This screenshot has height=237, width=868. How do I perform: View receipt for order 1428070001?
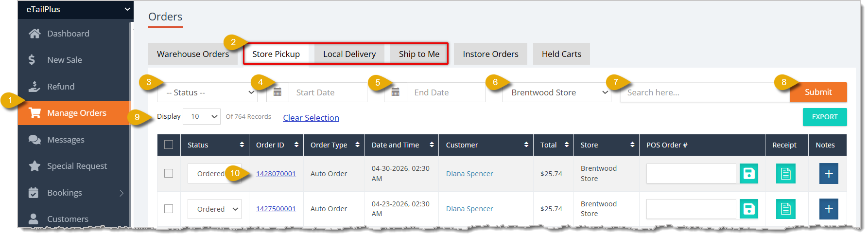(x=786, y=174)
